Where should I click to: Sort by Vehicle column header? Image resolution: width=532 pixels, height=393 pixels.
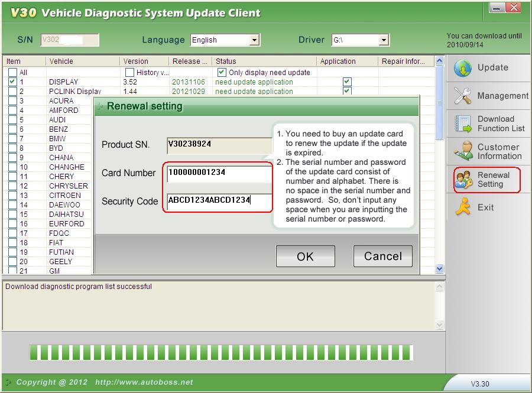pos(82,61)
